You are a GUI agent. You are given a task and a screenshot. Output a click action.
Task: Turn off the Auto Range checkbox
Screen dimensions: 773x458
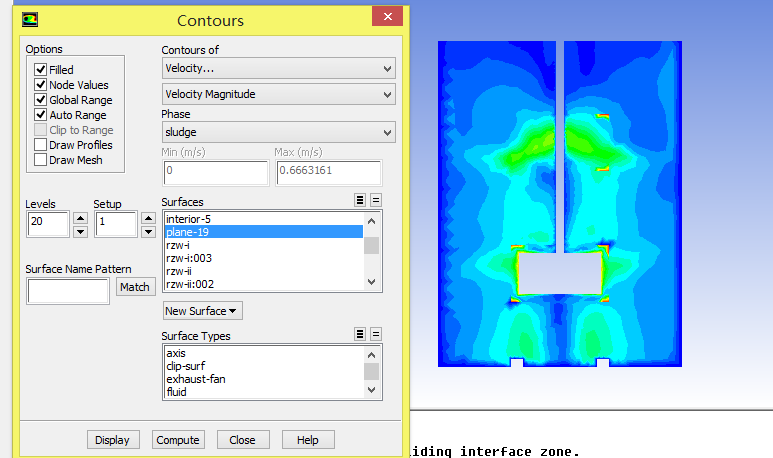(40, 115)
